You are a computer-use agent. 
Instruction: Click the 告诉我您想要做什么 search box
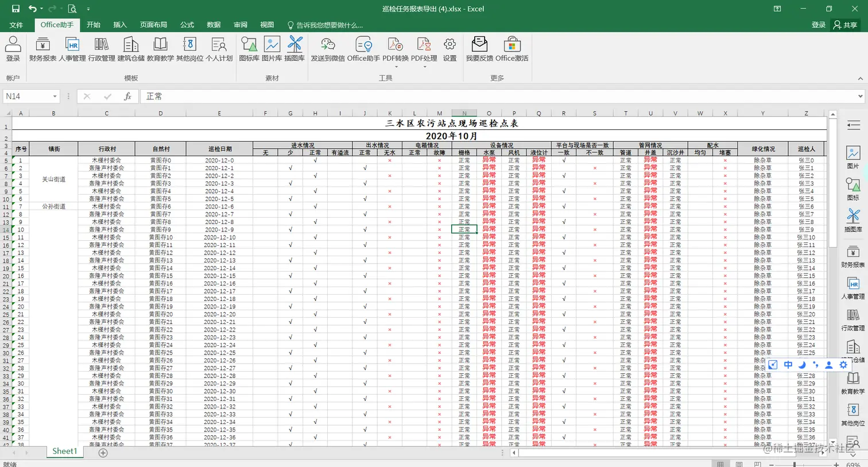coord(325,25)
